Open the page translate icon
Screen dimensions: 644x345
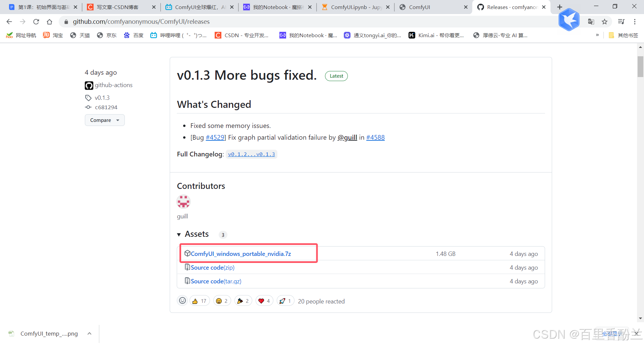[591, 22]
